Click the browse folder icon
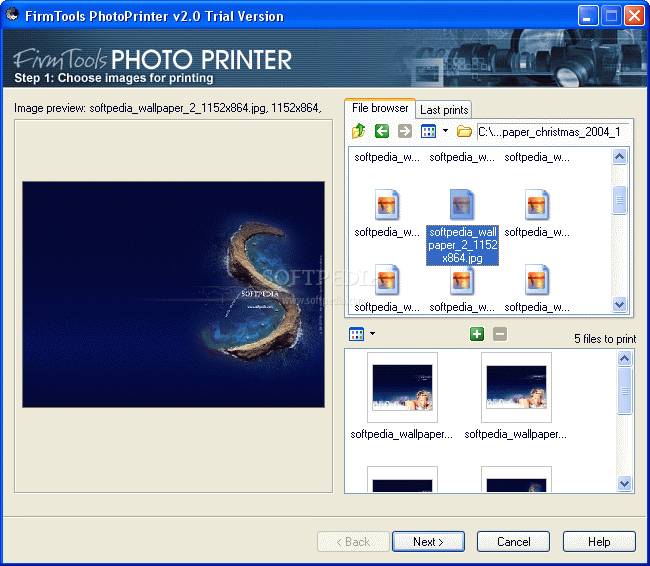This screenshot has height=566, width=650. 464,131
